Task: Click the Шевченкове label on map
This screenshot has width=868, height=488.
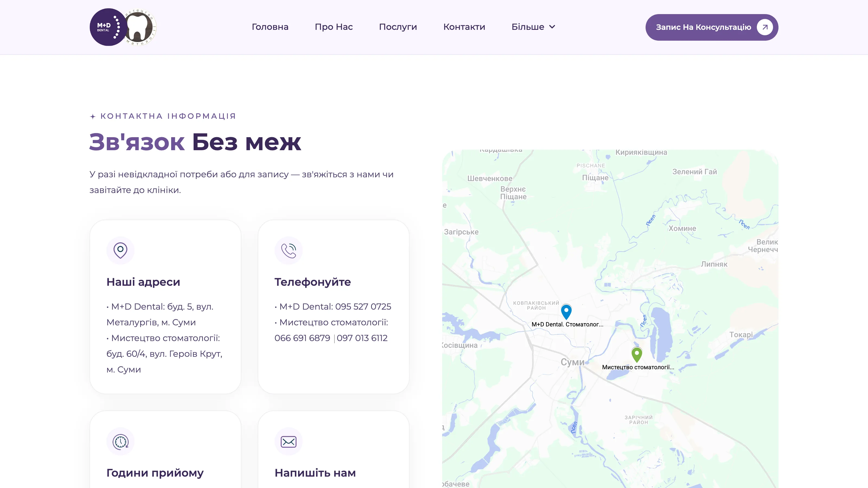Action: 490,178
